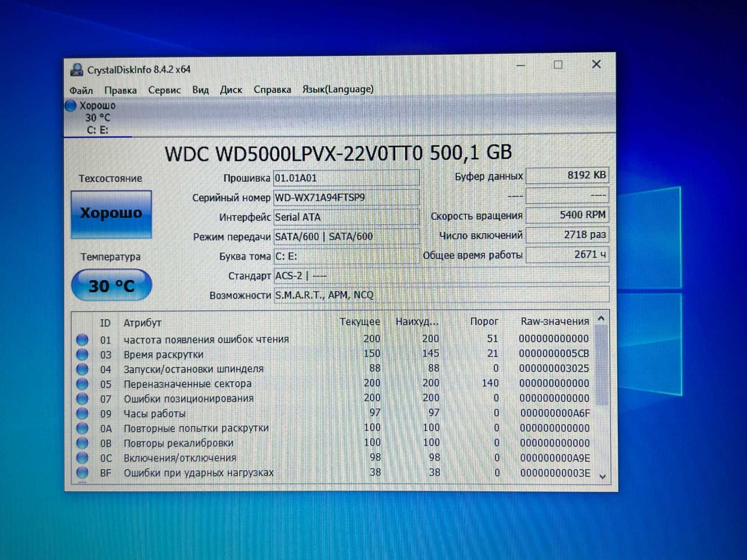
Task: Select row 'Повторные попытки раскрутки'
Action: click(333, 428)
